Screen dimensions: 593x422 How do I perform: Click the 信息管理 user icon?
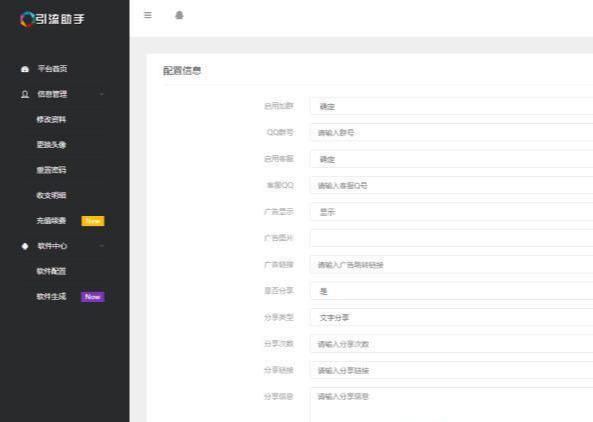tap(25, 94)
